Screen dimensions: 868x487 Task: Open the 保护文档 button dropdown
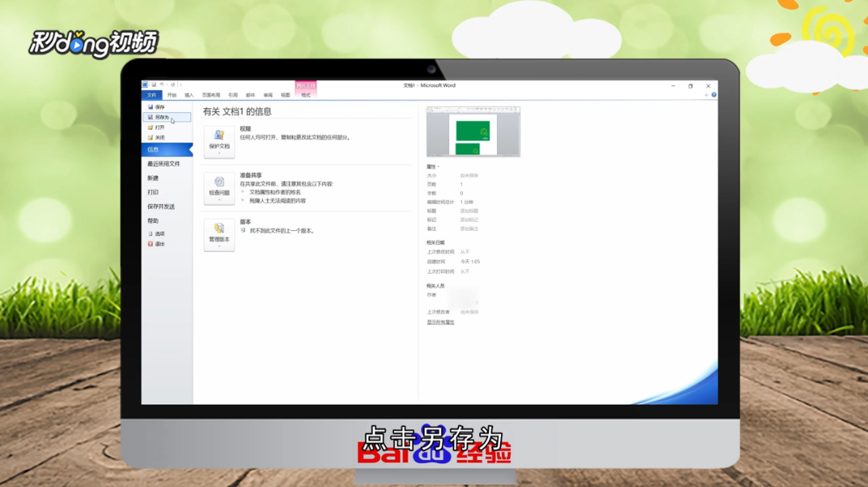coord(219,141)
